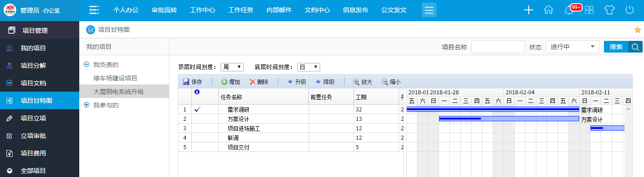Click the red Delete X icon

click(x=252, y=82)
